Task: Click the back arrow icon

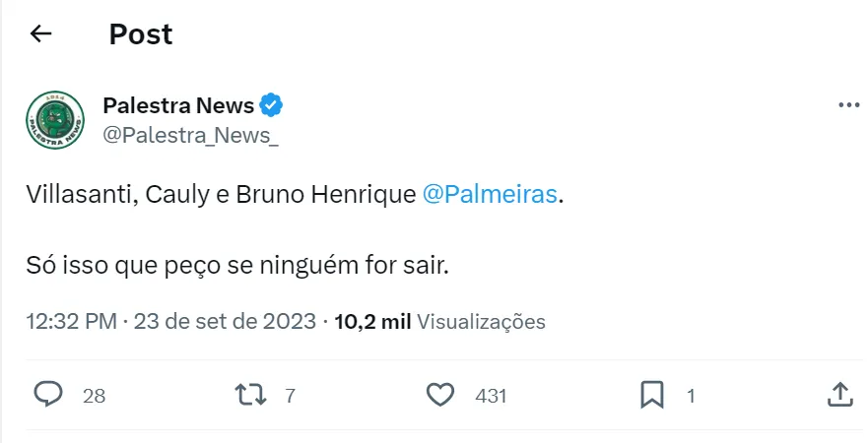Action: point(40,34)
